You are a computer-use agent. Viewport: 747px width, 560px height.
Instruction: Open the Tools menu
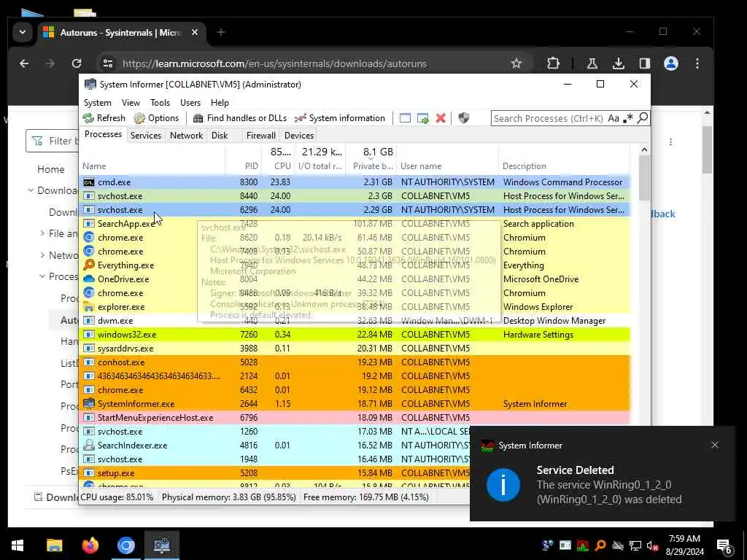pyautogui.click(x=160, y=103)
